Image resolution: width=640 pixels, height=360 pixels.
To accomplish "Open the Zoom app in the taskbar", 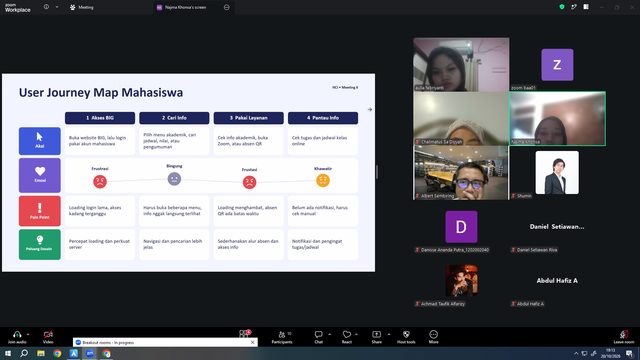I will (x=90, y=353).
